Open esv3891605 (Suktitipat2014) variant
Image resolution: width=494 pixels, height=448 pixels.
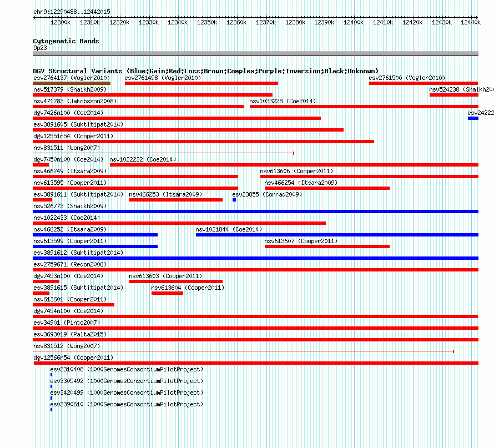[78, 124]
